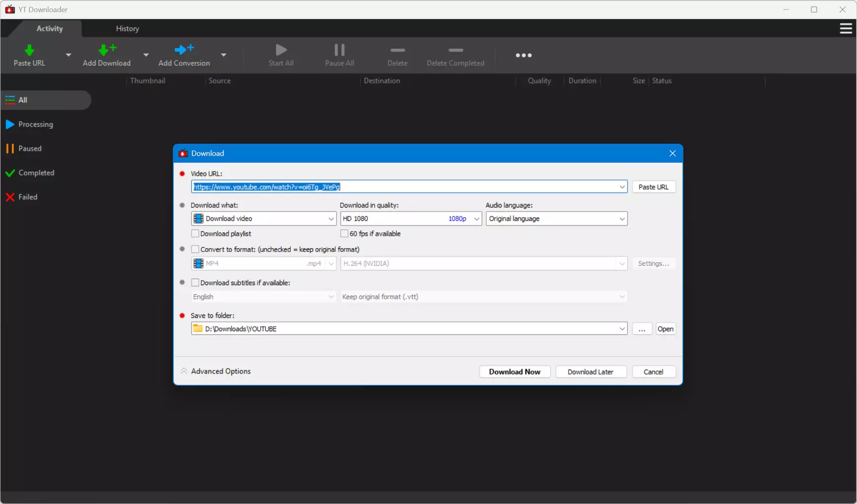Click the browse folder ellipsis button
The height and width of the screenshot is (504, 857).
[x=642, y=329]
